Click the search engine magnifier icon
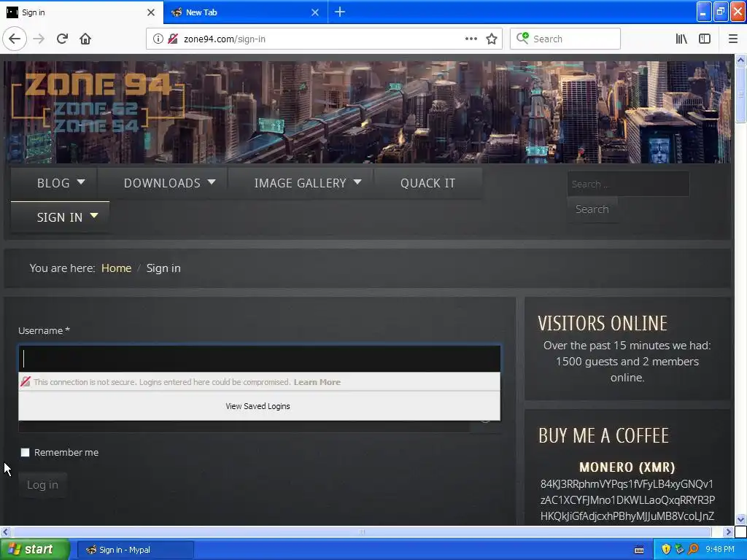Screen dimensions: 747x560 point(522,38)
